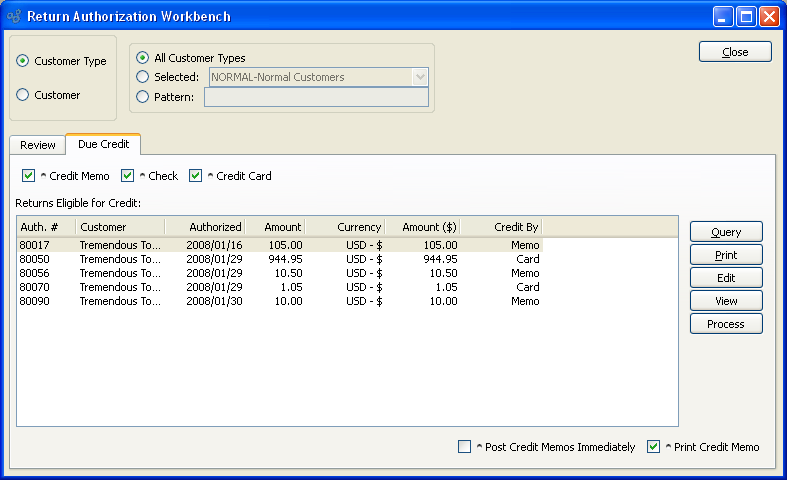
Task: Disable the Print Credit Memo option
Action: coord(654,447)
